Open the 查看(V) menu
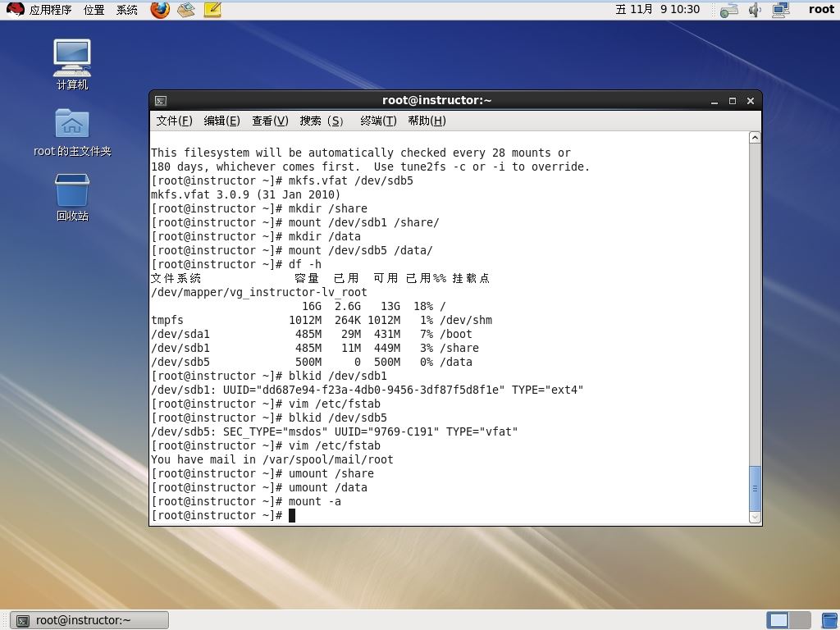The width and height of the screenshot is (840, 630). point(270,121)
